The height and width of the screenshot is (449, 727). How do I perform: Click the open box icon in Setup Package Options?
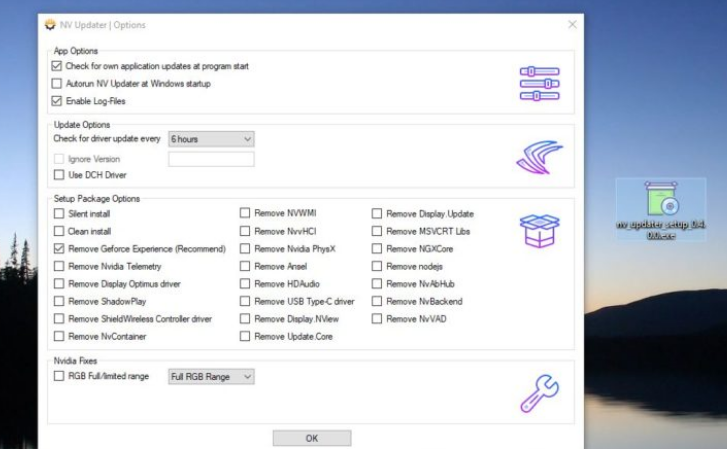point(539,231)
